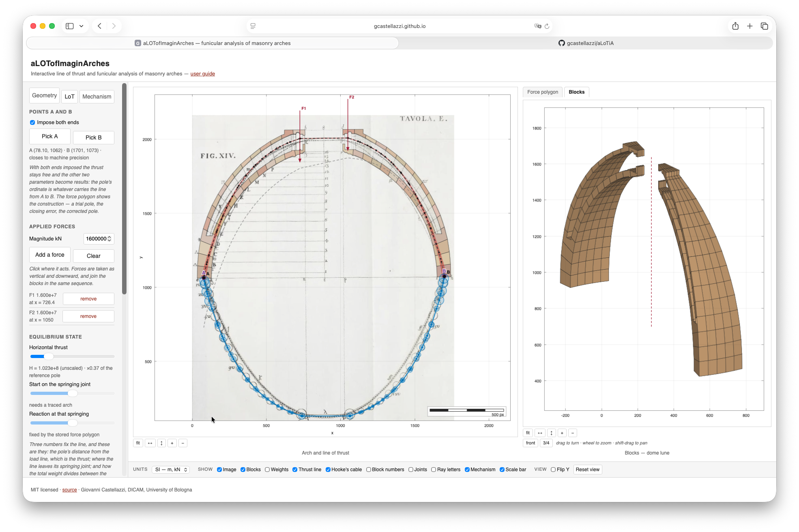Click the Safari address bar URL
The height and width of the screenshot is (532, 799).
point(399,26)
